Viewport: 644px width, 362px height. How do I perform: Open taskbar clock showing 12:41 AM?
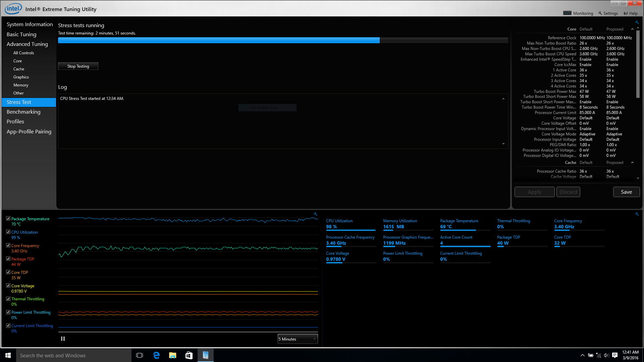pos(630,355)
